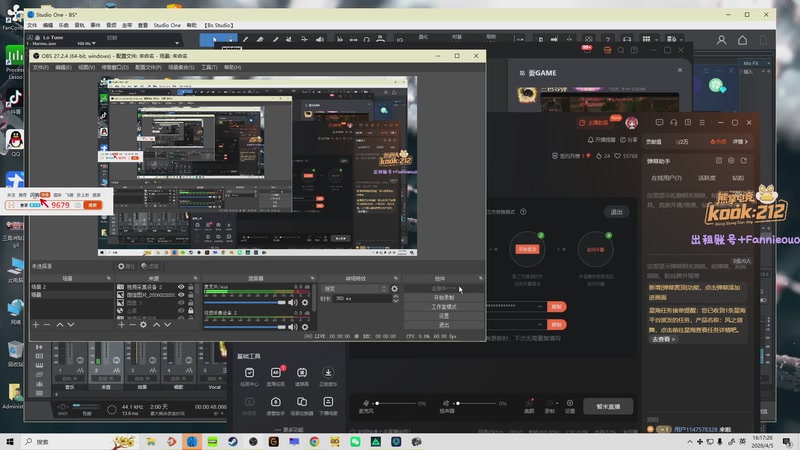Move selected source down with arrow
This screenshot has width=800, height=450.
pos(167,324)
